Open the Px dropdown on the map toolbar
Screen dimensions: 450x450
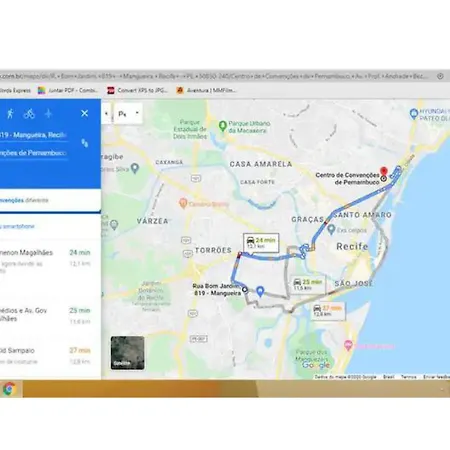click(128, 114)
